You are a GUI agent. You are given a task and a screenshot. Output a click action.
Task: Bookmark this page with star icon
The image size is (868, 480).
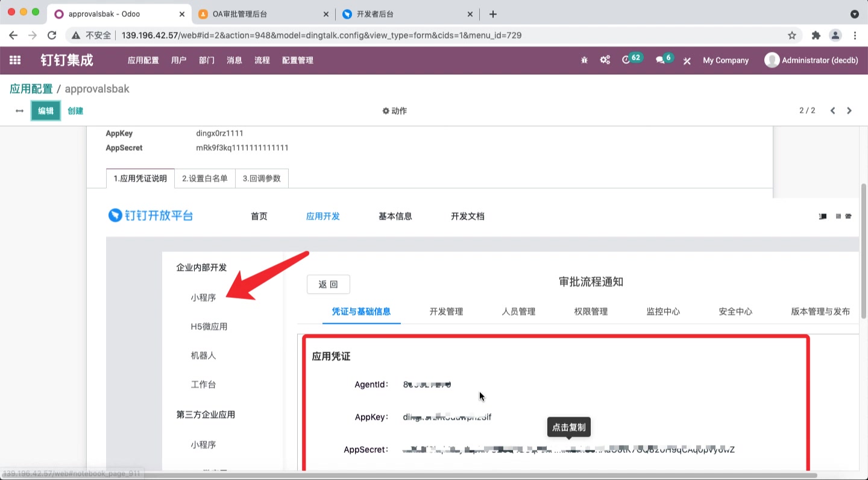click(792, 36)
